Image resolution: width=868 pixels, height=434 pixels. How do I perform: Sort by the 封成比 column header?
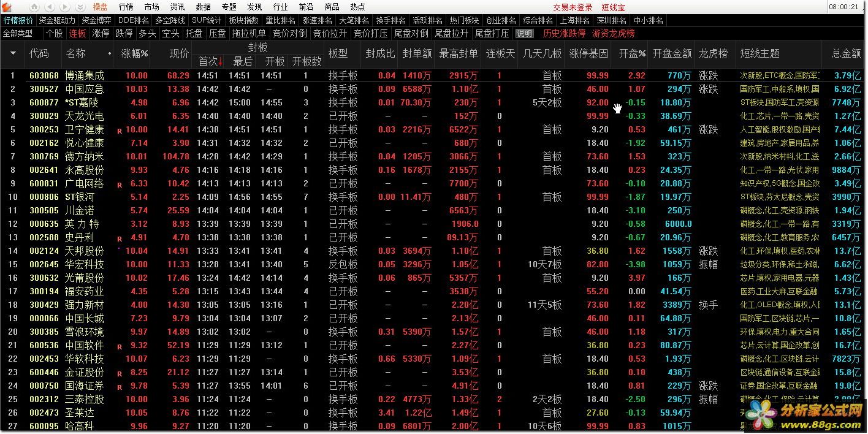pos(380,54)
